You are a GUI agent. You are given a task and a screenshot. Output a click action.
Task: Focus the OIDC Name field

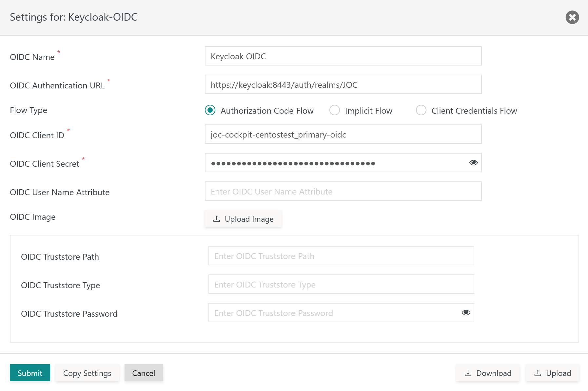click(x=343, y=56)
